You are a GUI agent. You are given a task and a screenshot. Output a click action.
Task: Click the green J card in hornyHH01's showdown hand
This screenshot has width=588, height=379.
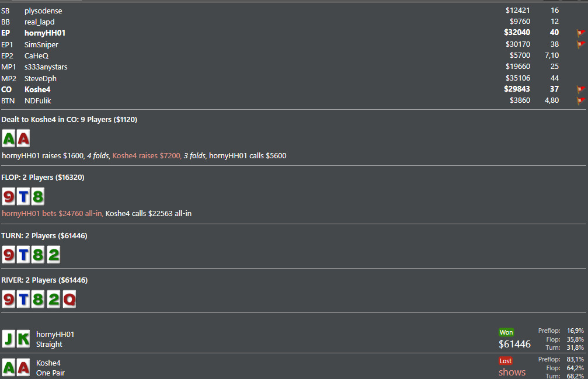(9, 339)
